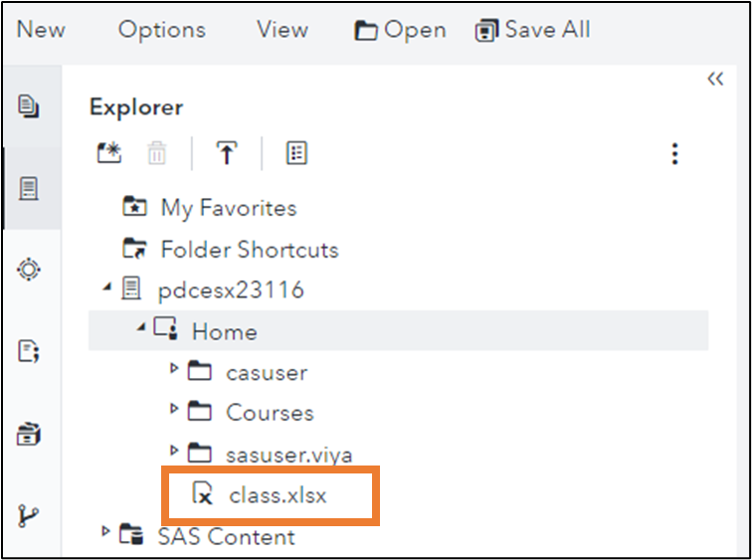Collapse the Explorer pane with double chevron

point(715,80)
